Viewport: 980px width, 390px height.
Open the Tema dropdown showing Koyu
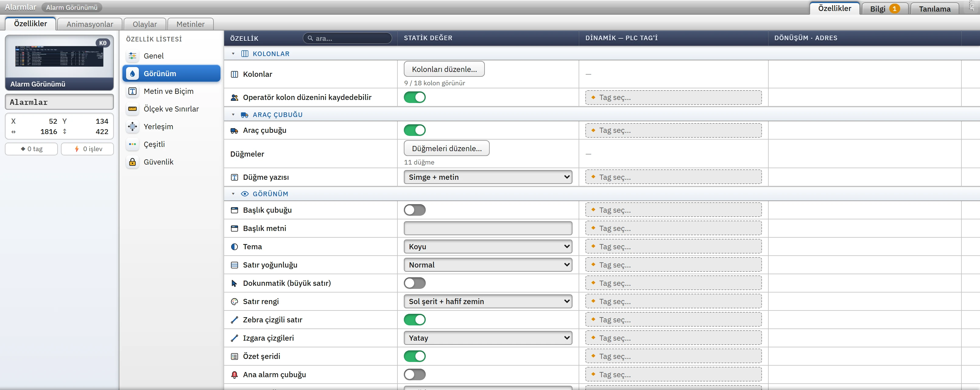pos(488,246)
